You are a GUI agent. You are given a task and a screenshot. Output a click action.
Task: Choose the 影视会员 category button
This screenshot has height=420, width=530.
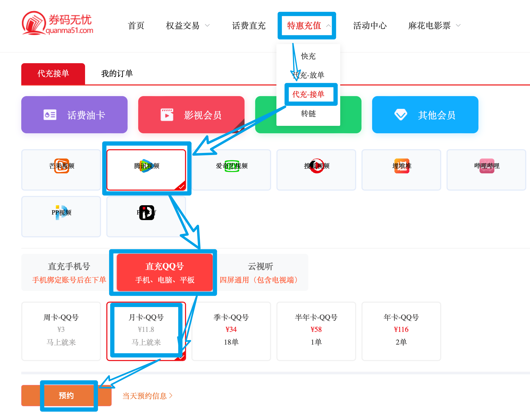click(x=191, y=115)
